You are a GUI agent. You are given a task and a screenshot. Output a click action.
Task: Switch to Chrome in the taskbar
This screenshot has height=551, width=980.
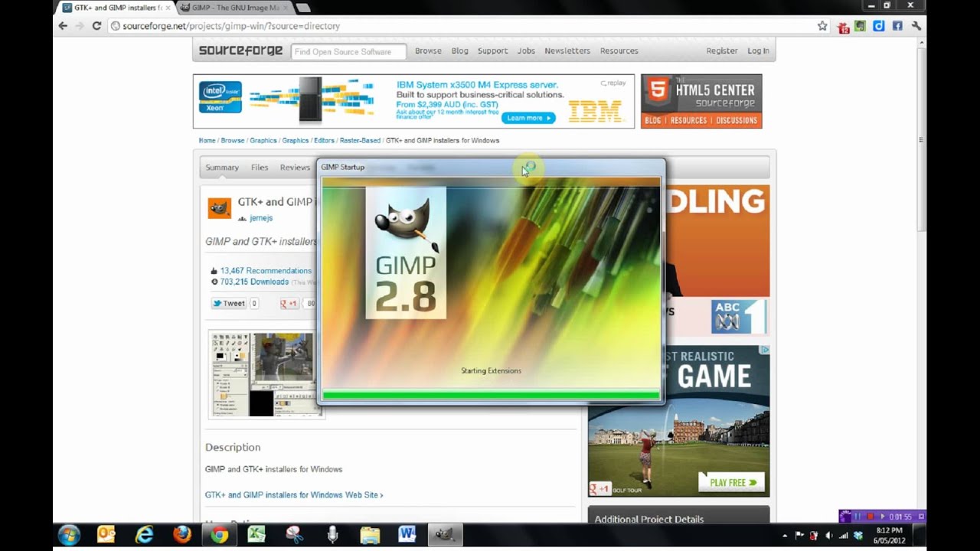(219, 534)
